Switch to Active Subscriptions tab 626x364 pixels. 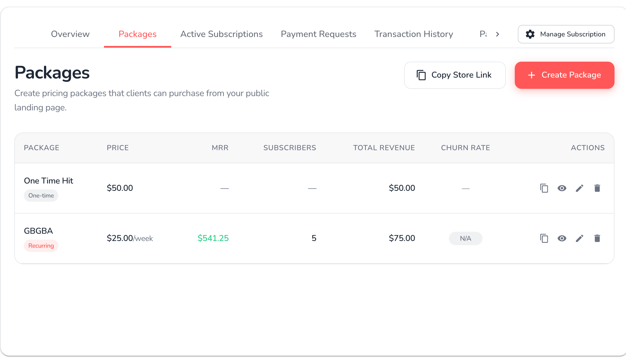(221, 34)
